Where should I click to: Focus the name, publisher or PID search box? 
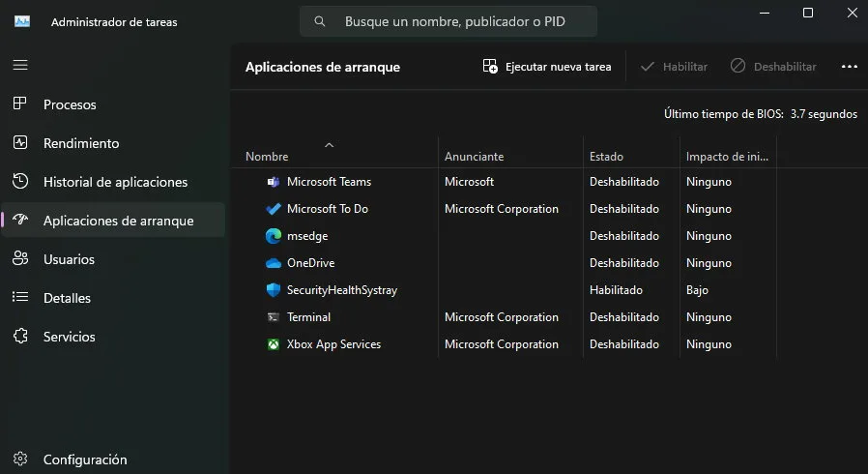coord(448,21)
